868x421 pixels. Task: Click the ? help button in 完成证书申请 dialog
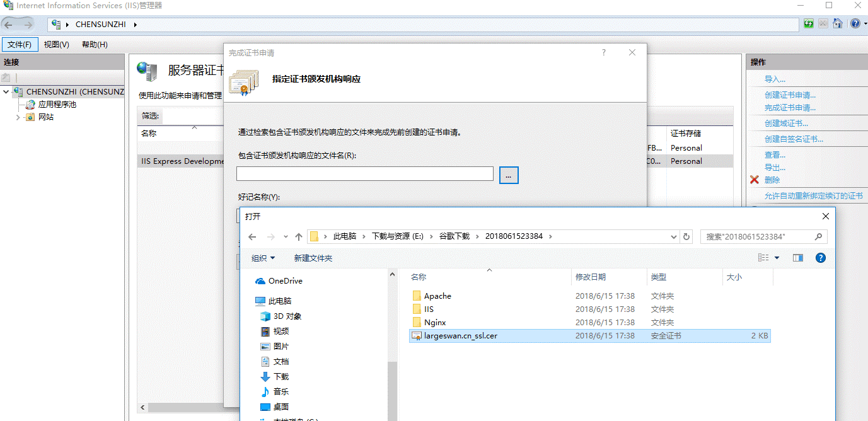point(603,53)
